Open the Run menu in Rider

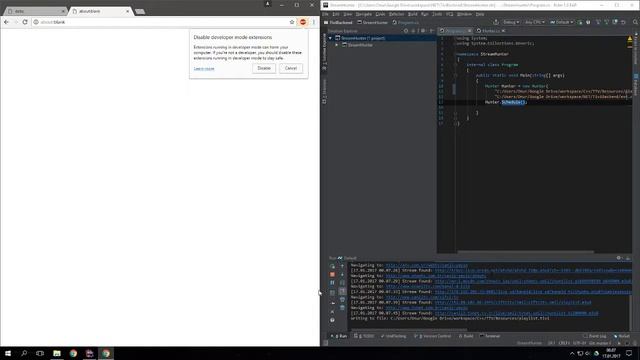point(424,14)
